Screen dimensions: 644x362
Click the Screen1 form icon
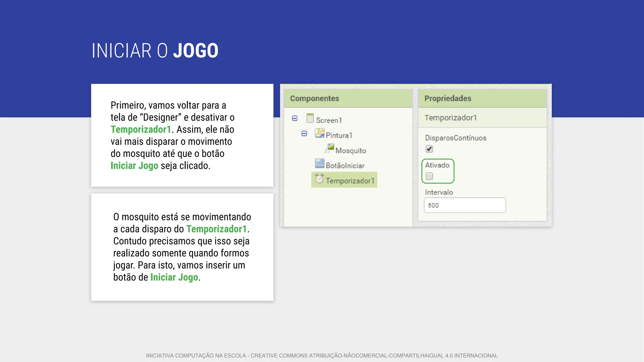click(310, 118)
